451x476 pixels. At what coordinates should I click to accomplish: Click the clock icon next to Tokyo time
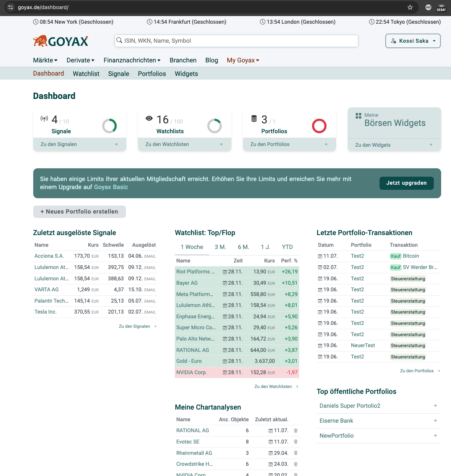tap(372, 22)
